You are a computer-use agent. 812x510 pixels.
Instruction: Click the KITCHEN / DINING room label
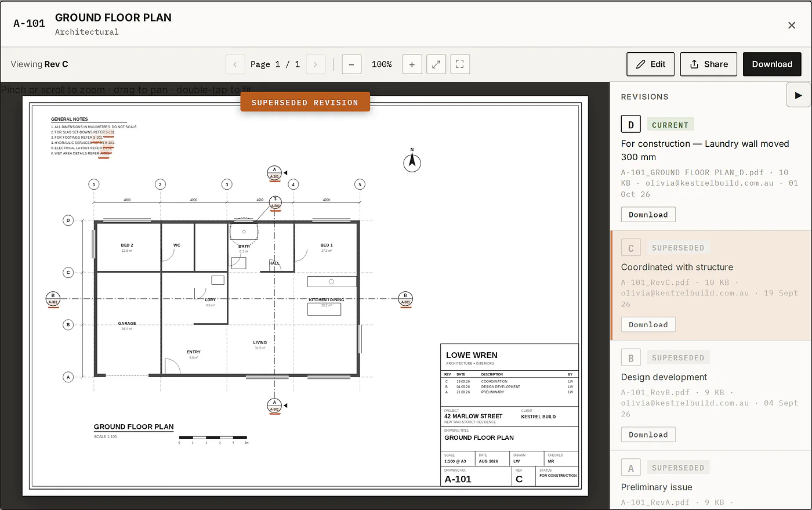pyautogui.click(x=327, y=300)
